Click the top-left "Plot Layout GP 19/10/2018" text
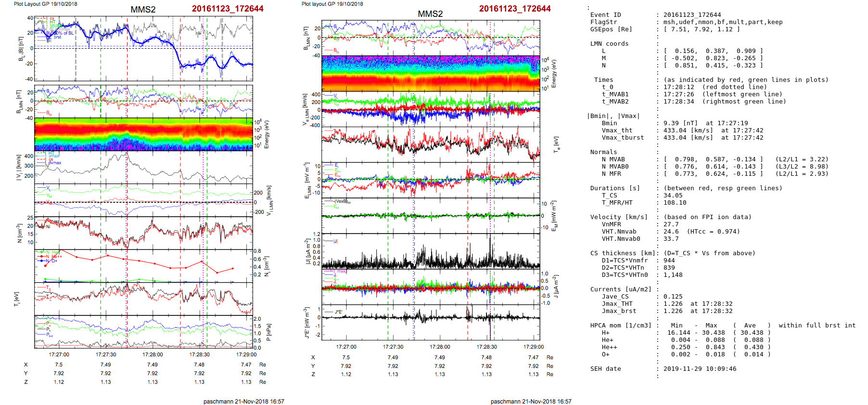The height and width of the screenshot is (405, 868). coord(45,4)
